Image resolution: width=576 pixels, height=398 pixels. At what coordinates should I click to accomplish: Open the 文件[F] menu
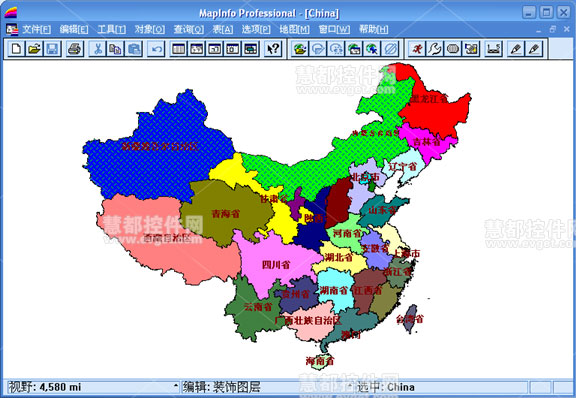[36, 29]
